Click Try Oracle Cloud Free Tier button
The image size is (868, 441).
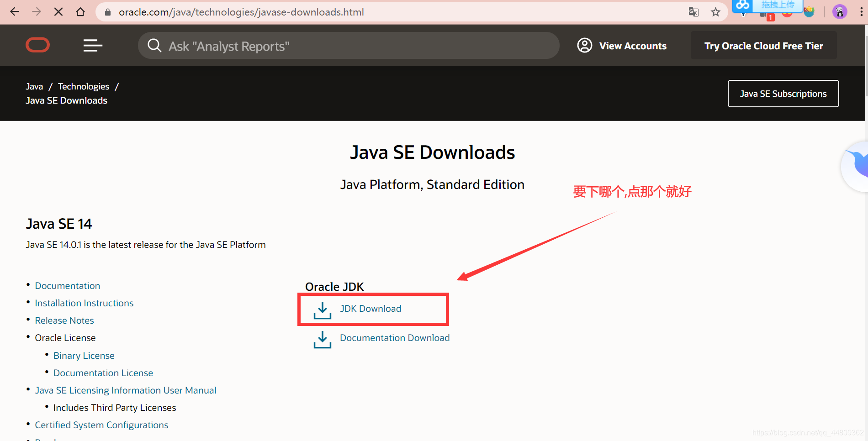(764, 46)
